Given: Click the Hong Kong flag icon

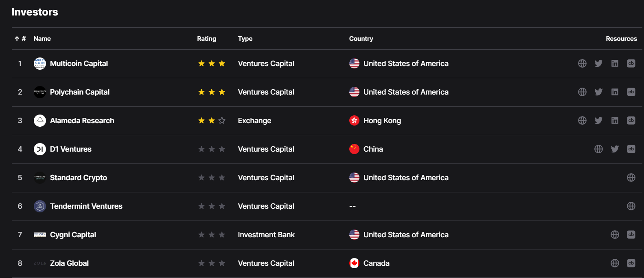Looking at the screenshot, I should pyautogui.click(x=354, y=121).
